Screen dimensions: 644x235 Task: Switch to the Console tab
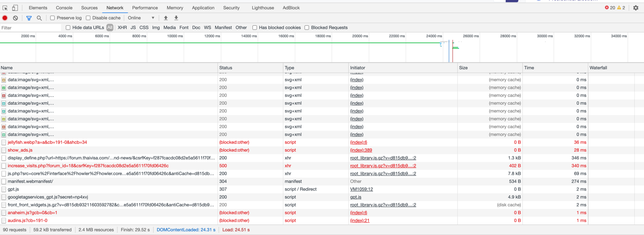coord(64,8)
